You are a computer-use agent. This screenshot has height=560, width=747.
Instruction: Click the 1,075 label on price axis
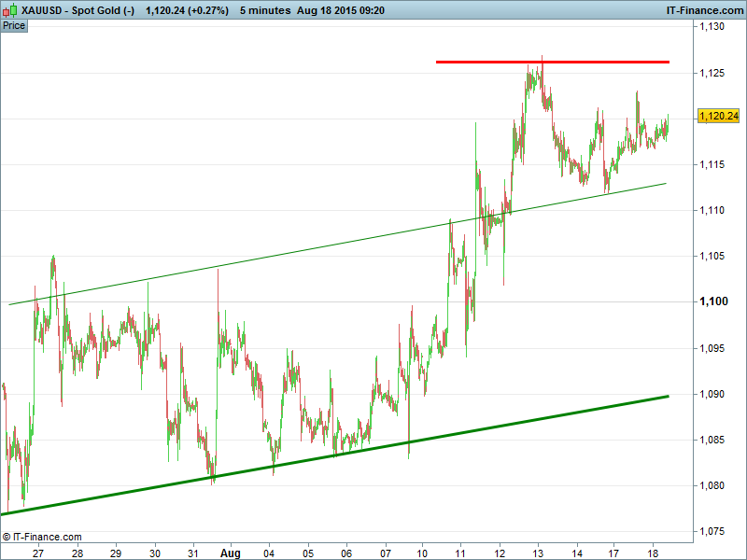712,531
